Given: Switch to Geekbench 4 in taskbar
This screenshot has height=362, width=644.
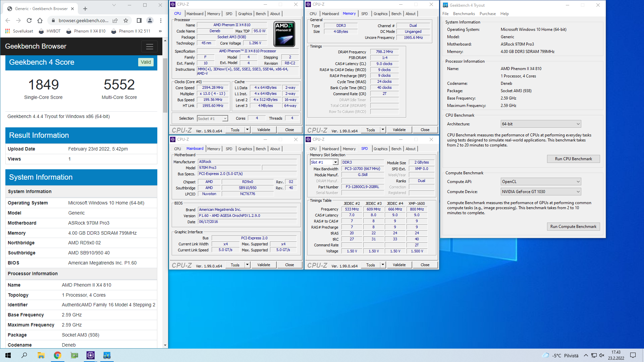Looking at the screenshot, I should pos(107,355).
